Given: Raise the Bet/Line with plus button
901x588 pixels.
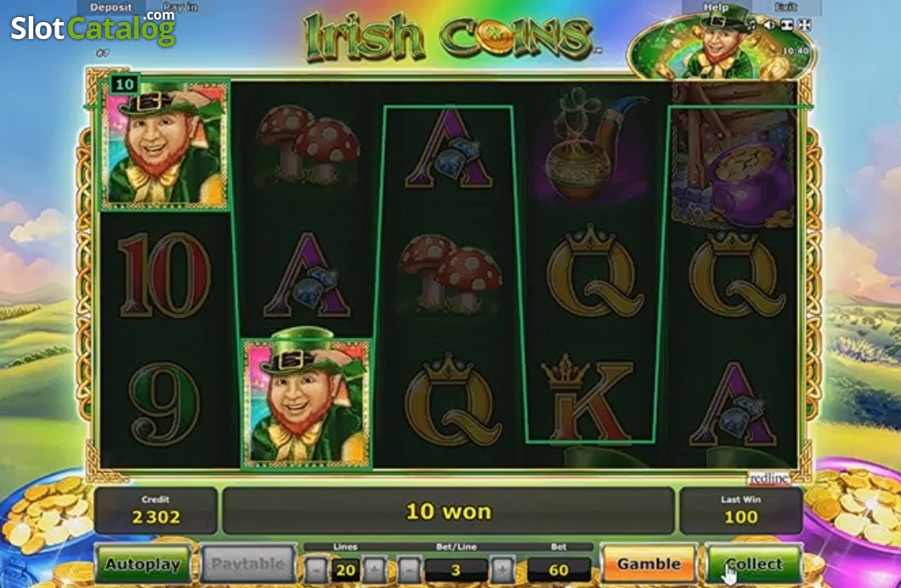Looking at the screenshot, I should 503,569.
